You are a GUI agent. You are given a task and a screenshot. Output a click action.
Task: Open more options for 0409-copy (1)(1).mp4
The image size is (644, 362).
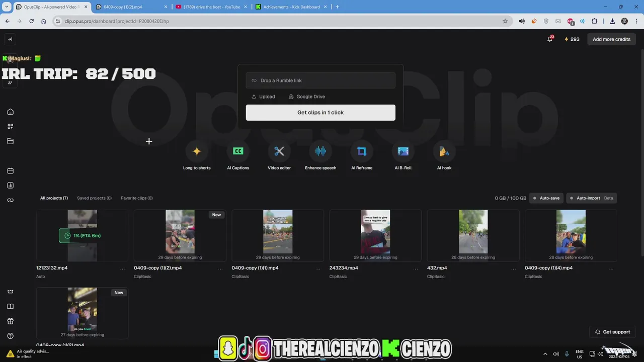[318, 269]
